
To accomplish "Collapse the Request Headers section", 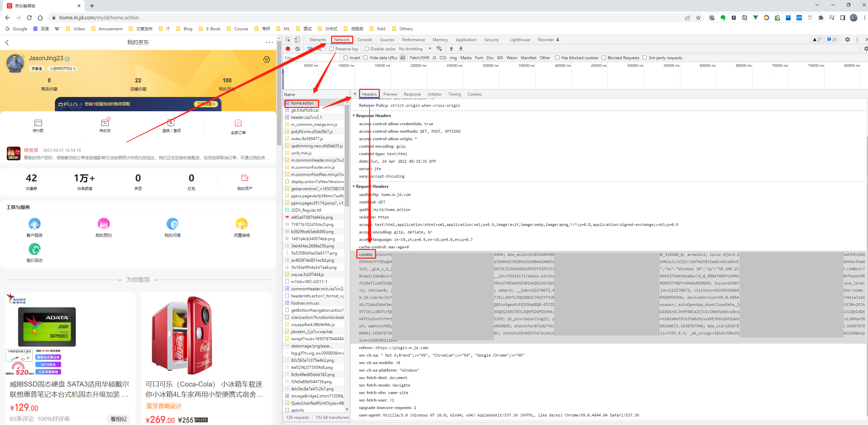I will pos(354,186).
